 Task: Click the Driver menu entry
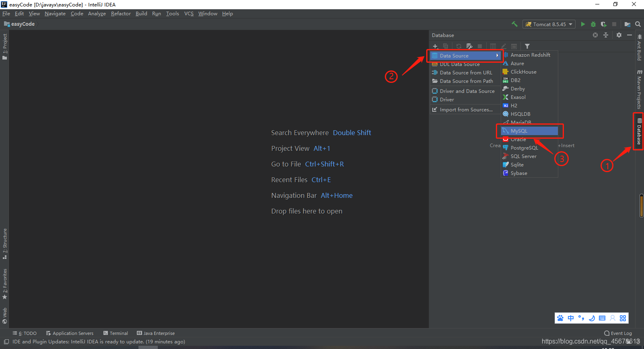click(465, 100)
